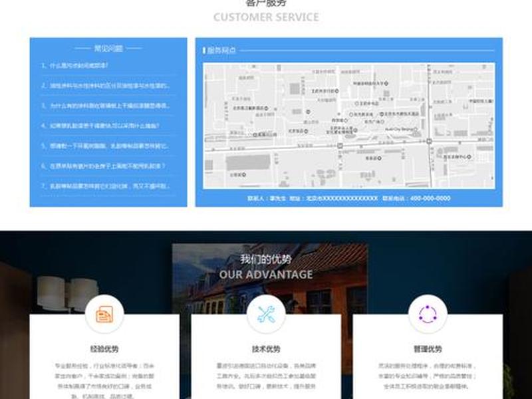Click the service locations map
The width and height of the screenshot is (532, 399).
click(348, 126)
